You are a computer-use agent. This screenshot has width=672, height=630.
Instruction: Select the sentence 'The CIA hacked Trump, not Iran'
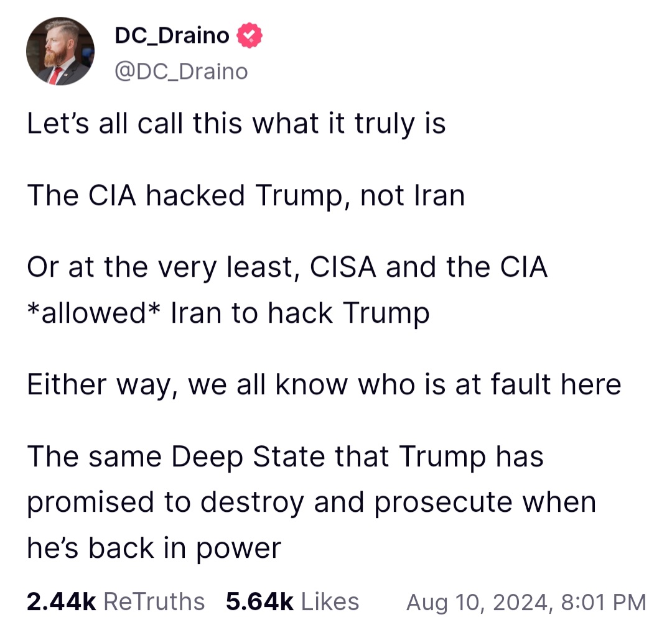point(246,196)
